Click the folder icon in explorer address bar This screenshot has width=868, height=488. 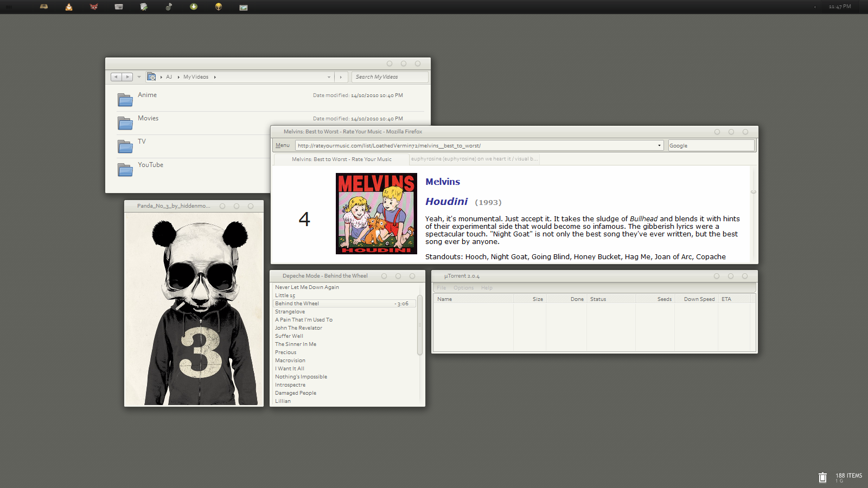[x=151, y=77]
